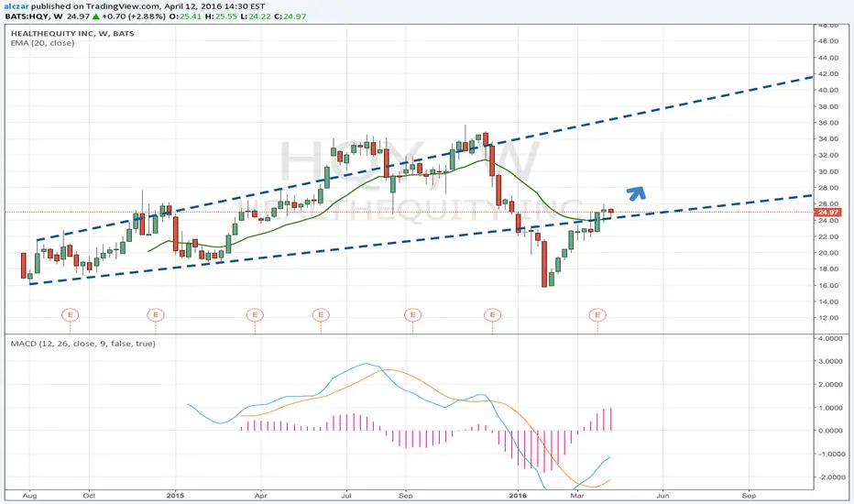Viewport: 854px width, 504px height.
Task: Click the 16.00 price axis label
Action: 827,286
